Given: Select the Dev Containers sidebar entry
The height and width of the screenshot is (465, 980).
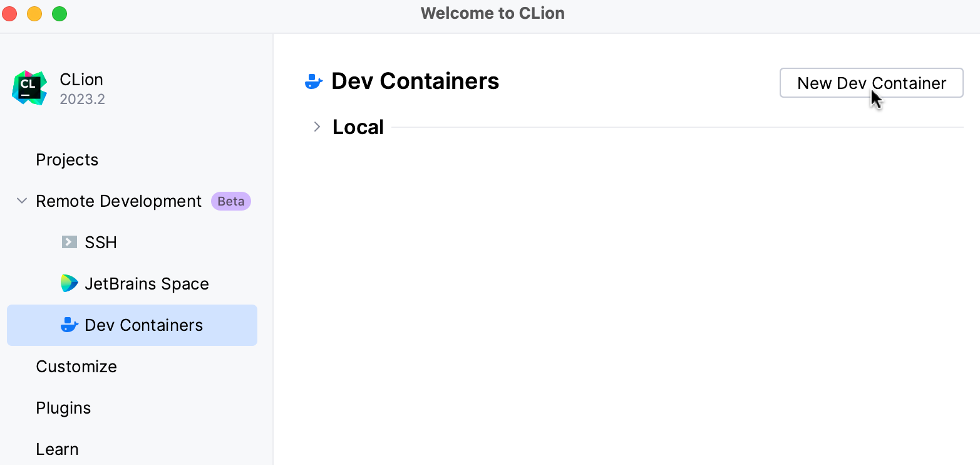Looking at the screenshot, I should [143, 325].
